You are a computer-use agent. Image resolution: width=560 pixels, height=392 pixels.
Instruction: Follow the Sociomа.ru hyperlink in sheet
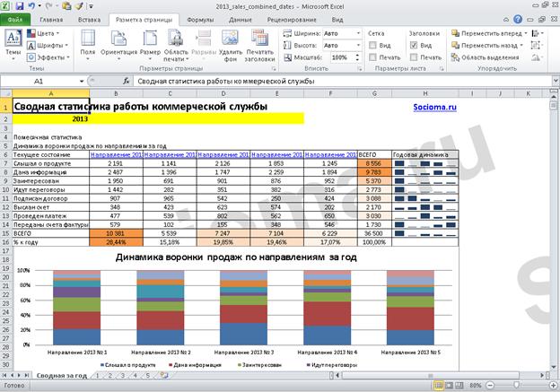[434, 107]
